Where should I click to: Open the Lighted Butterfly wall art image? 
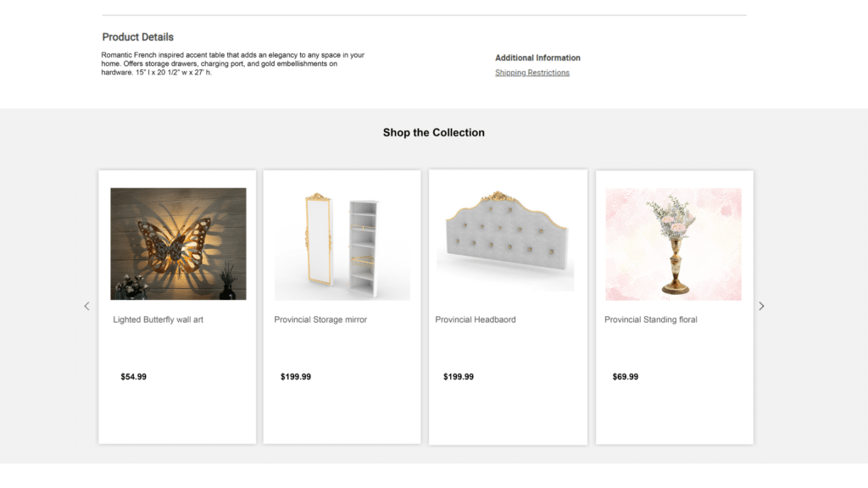[178, 244]
